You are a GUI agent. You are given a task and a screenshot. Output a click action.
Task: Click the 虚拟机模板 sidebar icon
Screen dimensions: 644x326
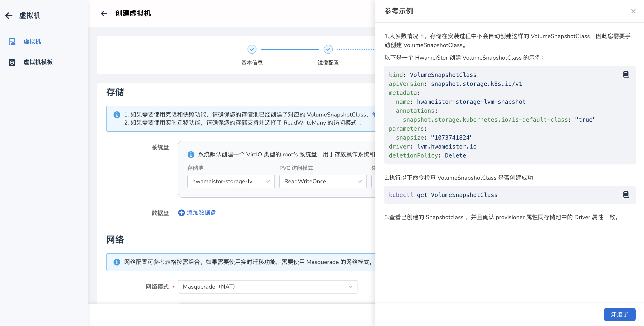[12, 62]
